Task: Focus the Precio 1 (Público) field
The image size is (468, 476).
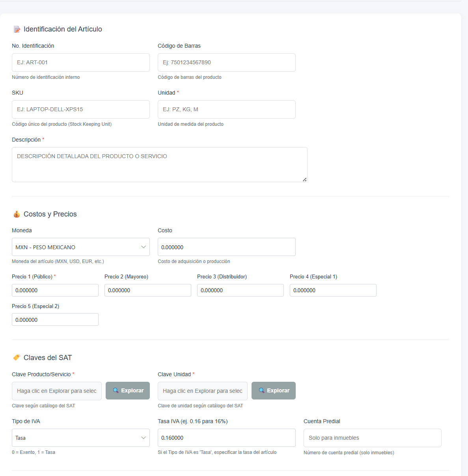Action: (55, 290)
